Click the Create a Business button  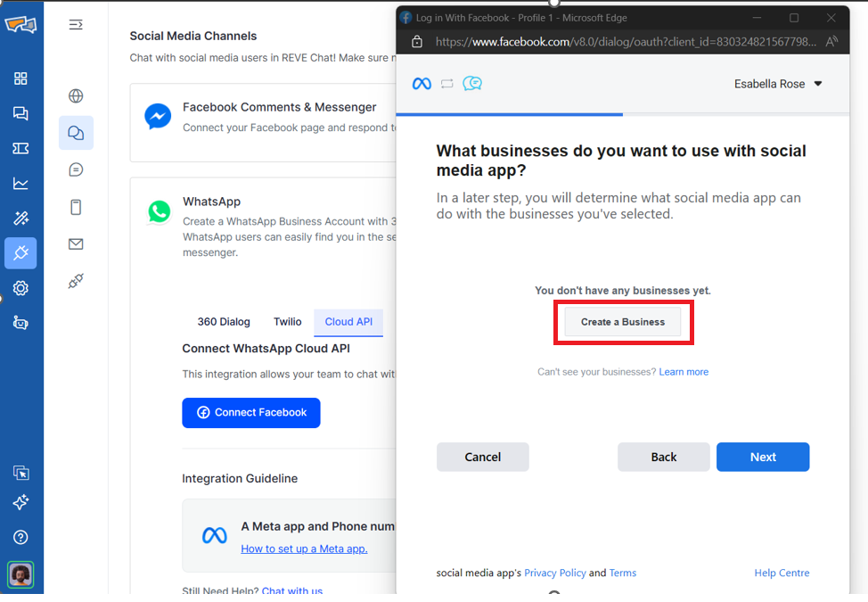tap(623, 322)
